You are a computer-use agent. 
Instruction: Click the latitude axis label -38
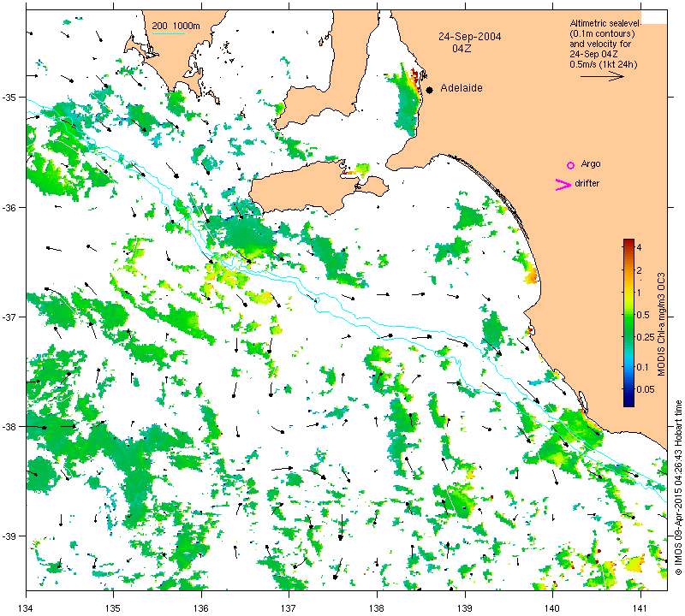9,427
